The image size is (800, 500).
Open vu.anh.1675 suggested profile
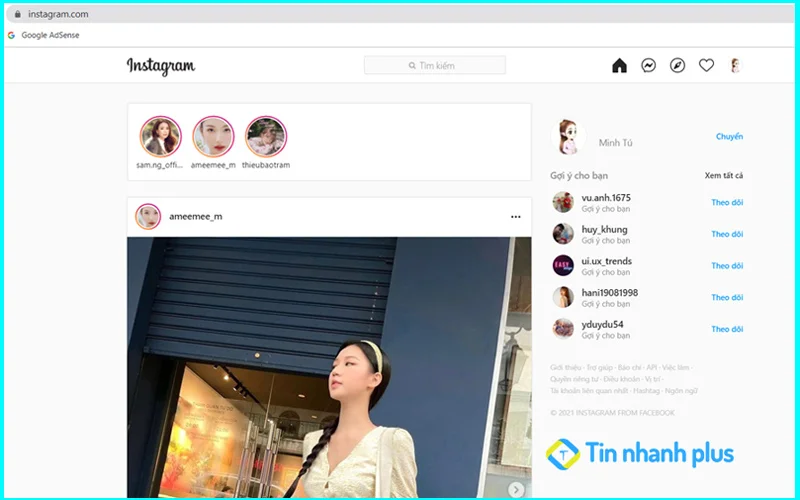606,197
